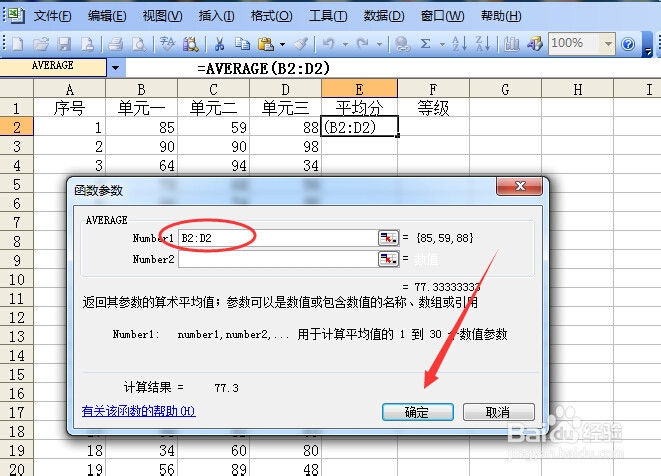Image resolution: width=661 pixels, height=476 pixels.
Task: Click the blue Help question mark icon
Action: [x=628, y=44]
